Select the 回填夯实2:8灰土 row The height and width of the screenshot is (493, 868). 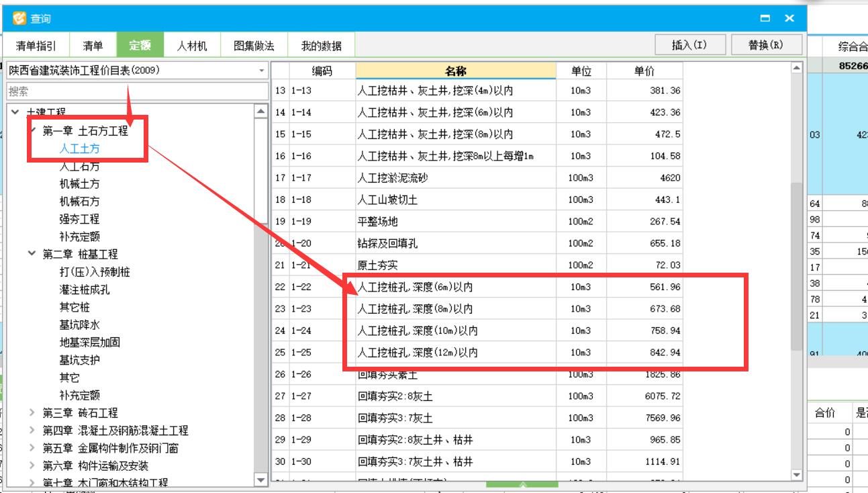click(477, 396)
